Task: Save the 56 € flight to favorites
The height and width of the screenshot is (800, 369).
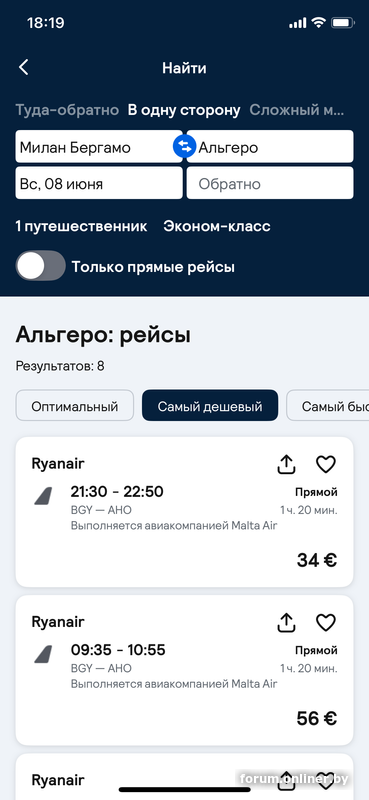Action: click(x=326, y=622)
